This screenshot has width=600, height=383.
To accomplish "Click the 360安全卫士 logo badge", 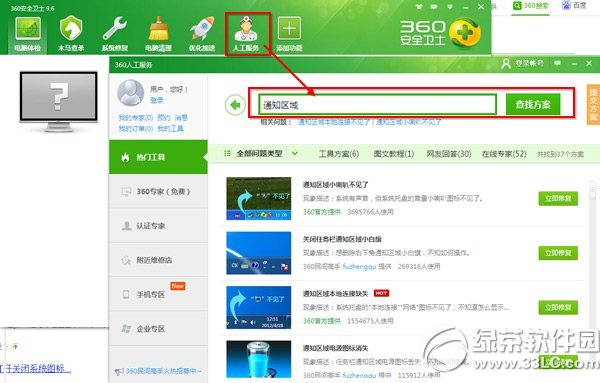I will coord(465,33).
